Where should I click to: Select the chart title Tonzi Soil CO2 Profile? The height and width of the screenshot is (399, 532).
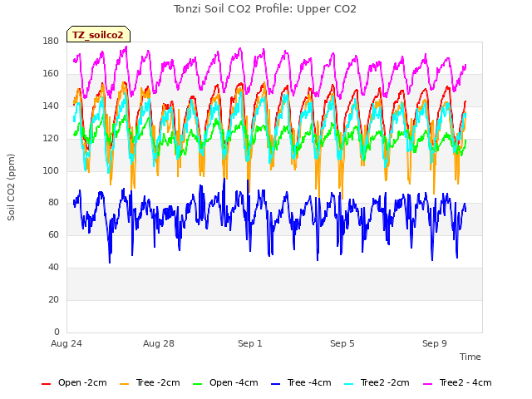265,9
